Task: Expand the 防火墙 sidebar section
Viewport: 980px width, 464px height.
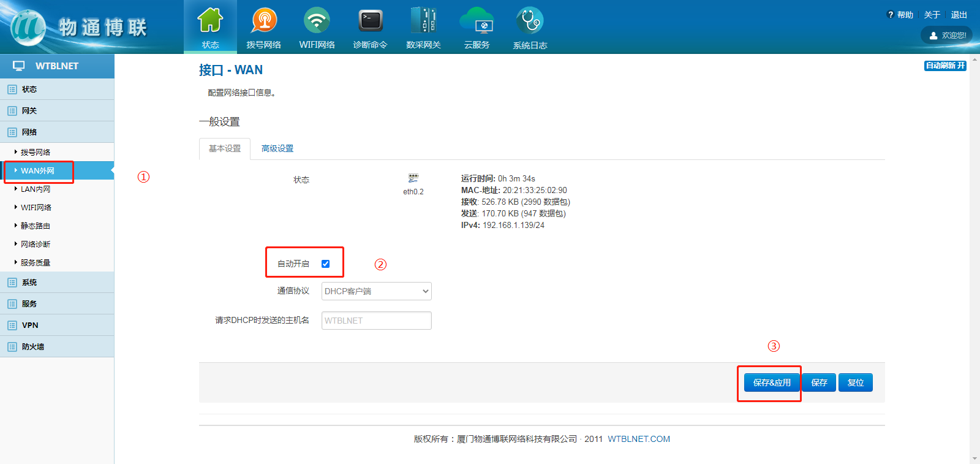Action: pos(57,347)
